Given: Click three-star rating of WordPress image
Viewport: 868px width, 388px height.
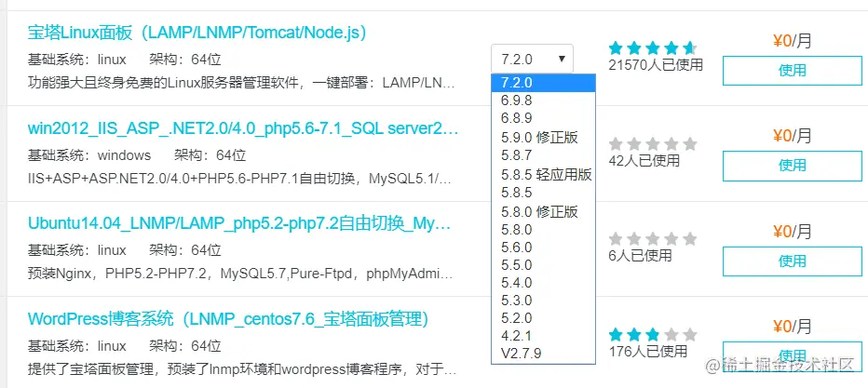Looking at the screenshot, I should [x=653, y=334].
